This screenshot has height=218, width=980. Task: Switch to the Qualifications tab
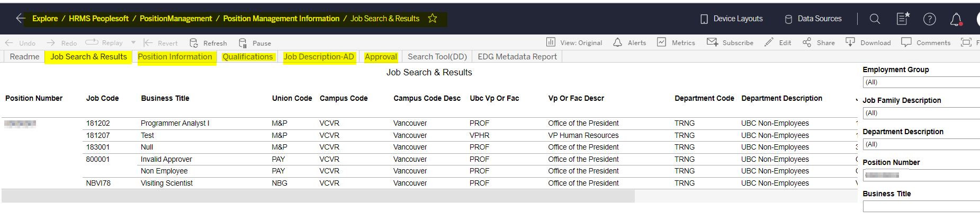coord(247,57)
